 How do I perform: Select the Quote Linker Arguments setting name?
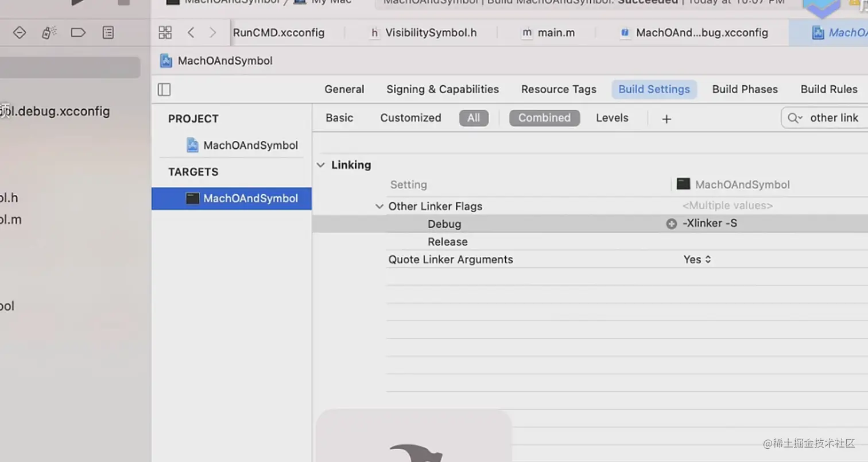tap(451, 259)
